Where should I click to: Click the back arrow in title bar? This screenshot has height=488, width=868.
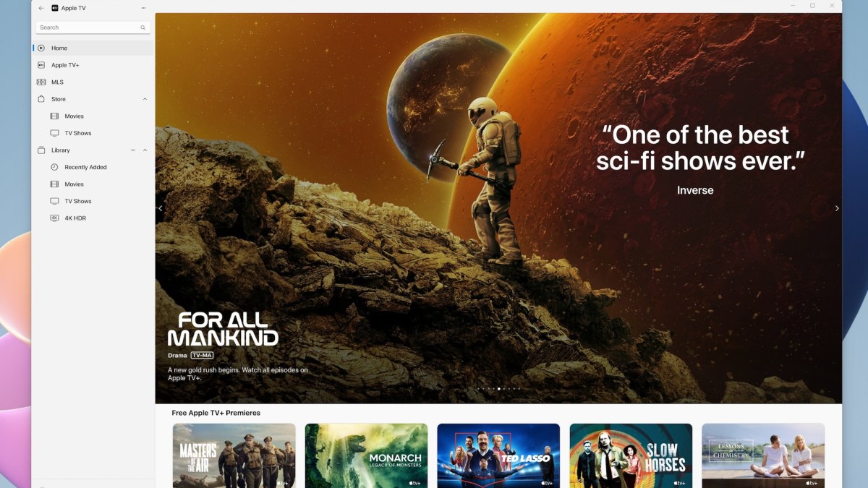pyautogui.click(x=41, y=8)
